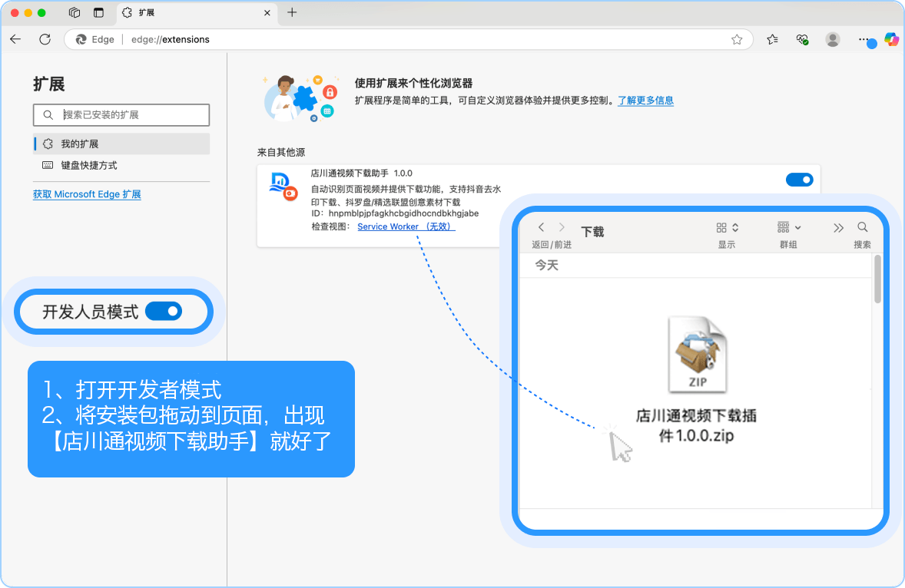
Task: Go back with the browser back arrow
Action: pyautogui.click(x=15, y=39)
